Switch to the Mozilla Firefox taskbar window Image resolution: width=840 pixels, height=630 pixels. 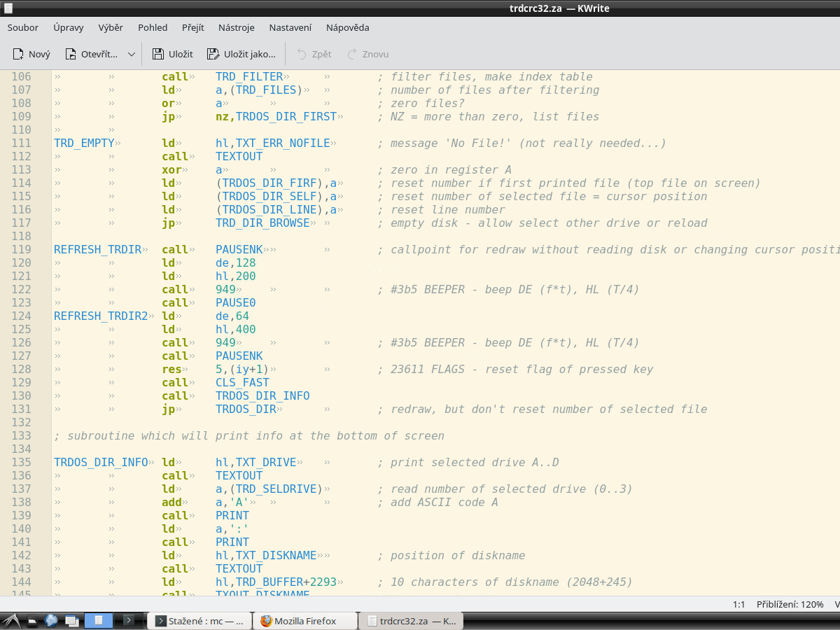pos(305,621)
